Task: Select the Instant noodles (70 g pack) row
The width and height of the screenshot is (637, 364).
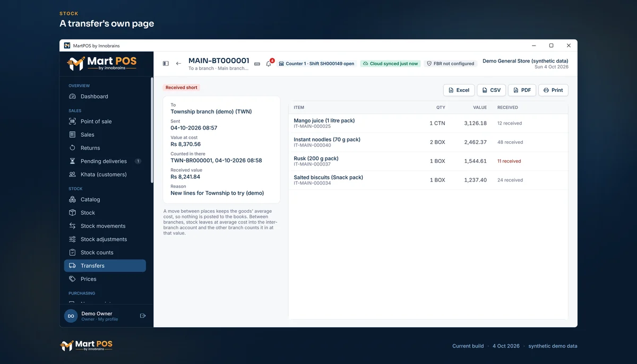Action: (428, 142)
